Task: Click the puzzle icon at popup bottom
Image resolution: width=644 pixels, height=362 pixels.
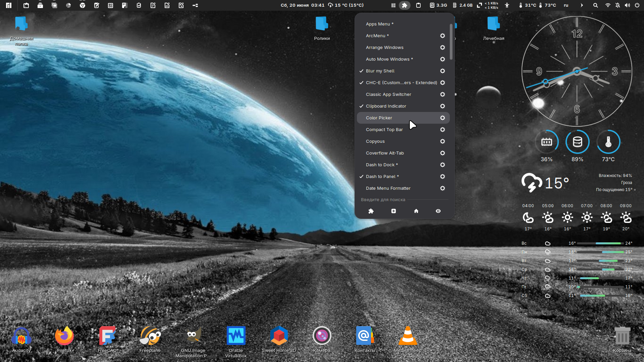Action: [371, 211]
